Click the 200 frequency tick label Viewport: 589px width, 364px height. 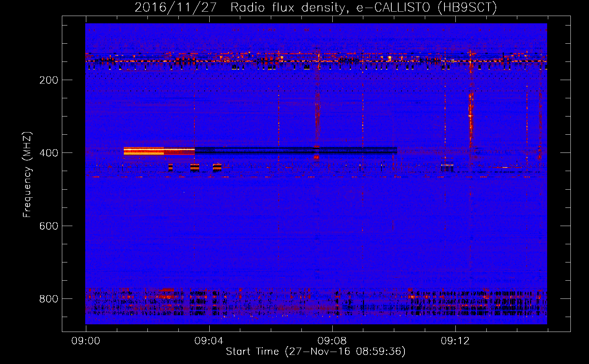pyautogui.click(x=49, y=80)
